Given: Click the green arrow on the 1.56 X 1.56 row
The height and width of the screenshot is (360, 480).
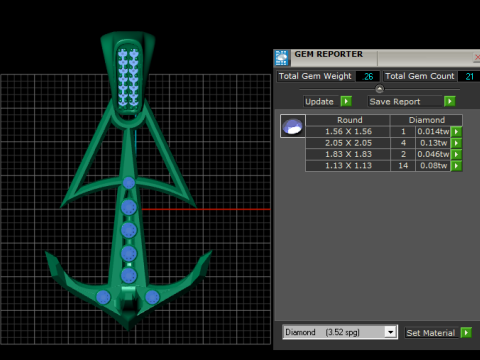Looking at the screenshot, I should pos(456,132).
